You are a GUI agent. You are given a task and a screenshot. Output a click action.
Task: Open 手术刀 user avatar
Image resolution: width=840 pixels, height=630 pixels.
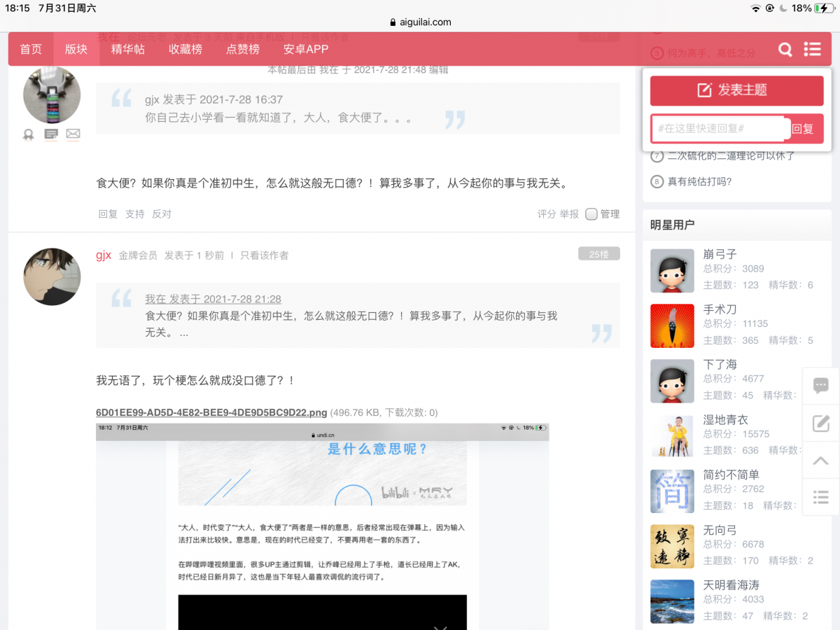[672, 325]
